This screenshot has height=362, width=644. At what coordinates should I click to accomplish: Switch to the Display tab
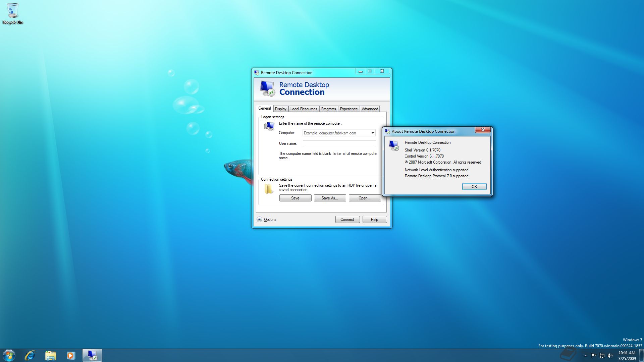point(280,109)
